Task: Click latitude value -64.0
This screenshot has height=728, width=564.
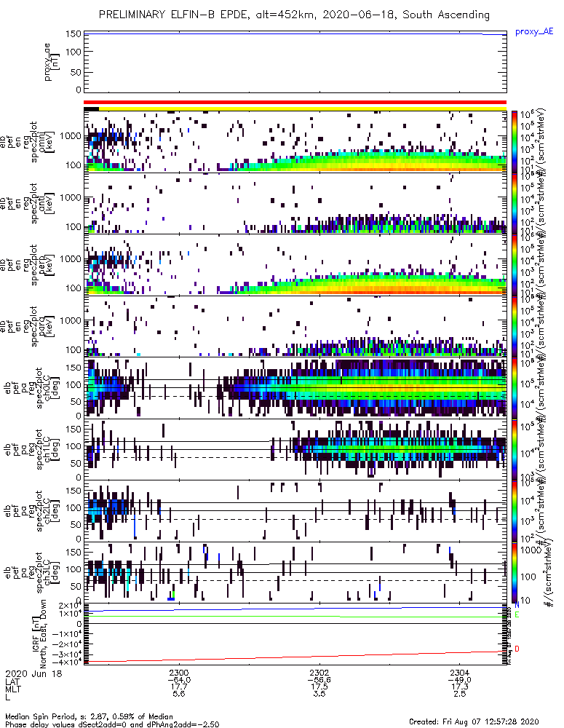Action: (179, 680)
